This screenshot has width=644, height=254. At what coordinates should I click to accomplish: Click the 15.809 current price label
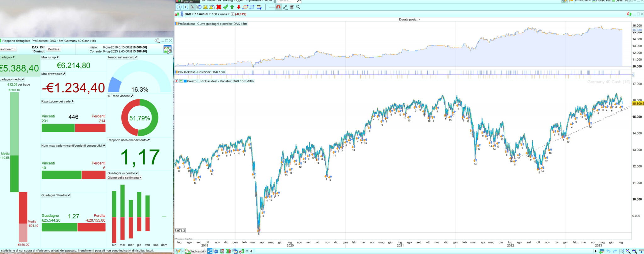638,104
